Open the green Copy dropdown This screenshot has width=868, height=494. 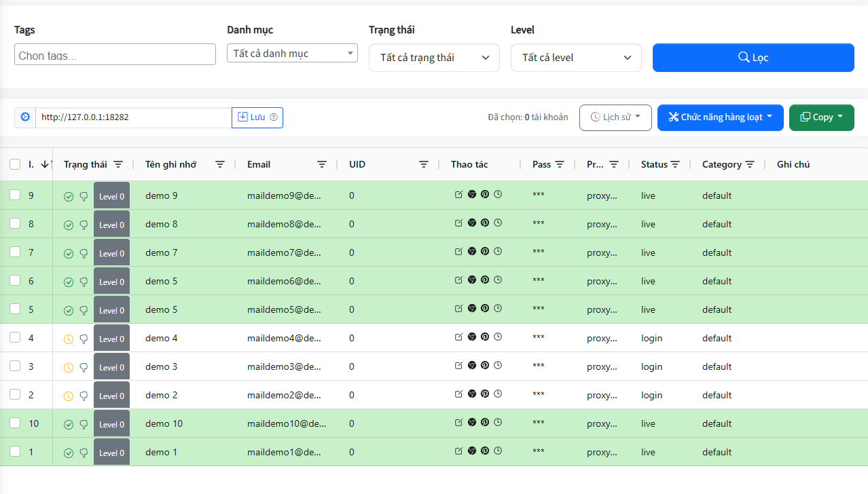[822, 117]
